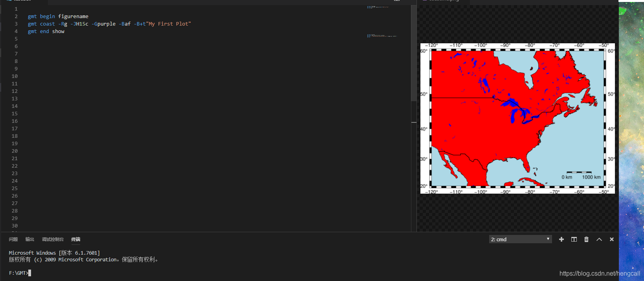Click the North America map preview image

tap(517, 118)
